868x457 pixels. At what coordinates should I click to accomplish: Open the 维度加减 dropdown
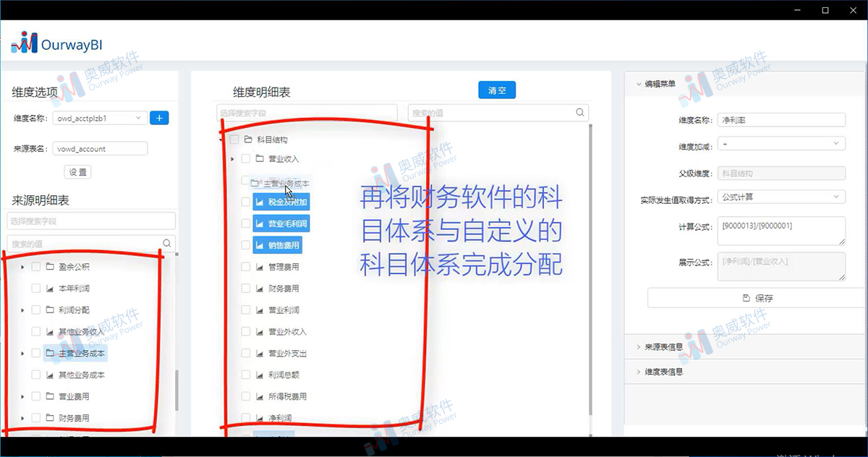pyautogui.click(x=780, y=145)
